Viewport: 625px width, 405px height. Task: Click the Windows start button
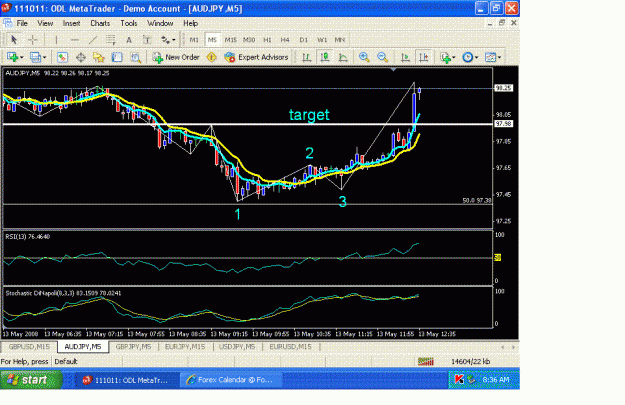(x=31, y=379)
